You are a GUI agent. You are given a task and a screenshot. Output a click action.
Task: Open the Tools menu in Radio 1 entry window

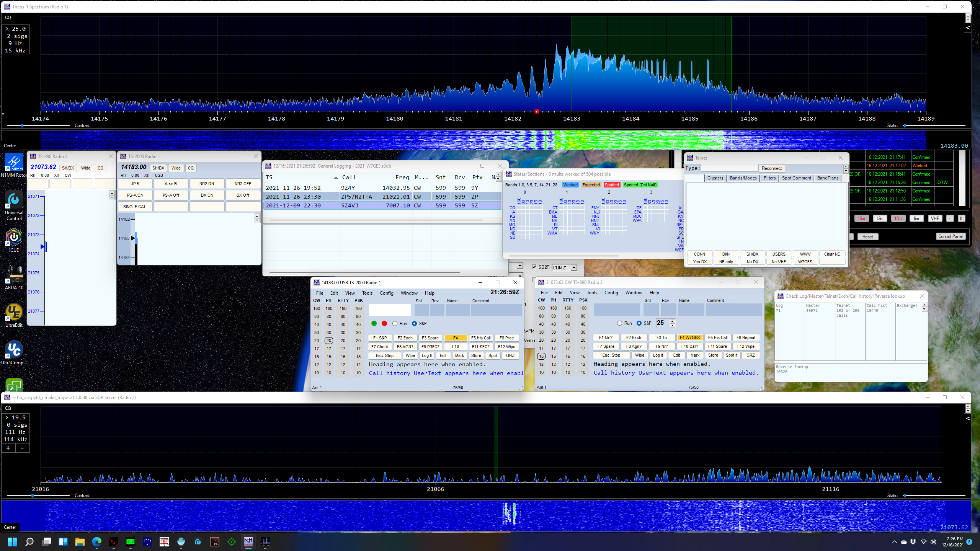pos(367,293)
